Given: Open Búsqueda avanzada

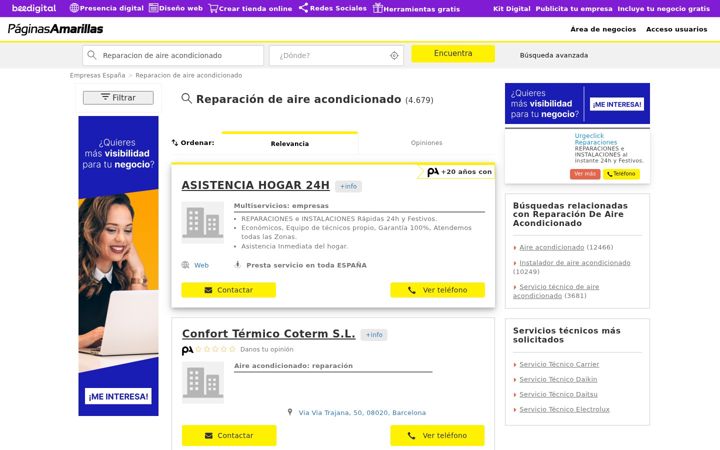Looking at the screenshot, I should [x=554, y=55].
